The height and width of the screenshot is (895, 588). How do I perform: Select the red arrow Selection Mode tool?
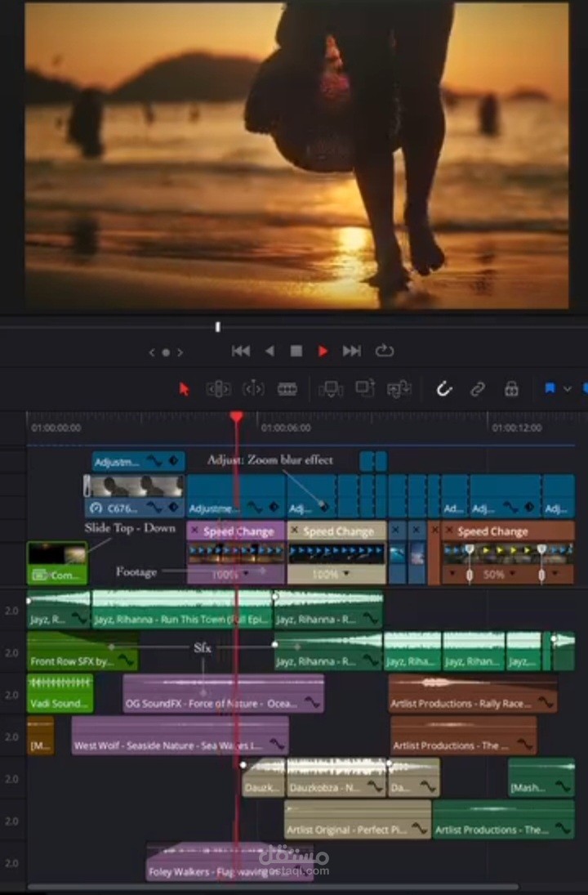coord(184,389)
